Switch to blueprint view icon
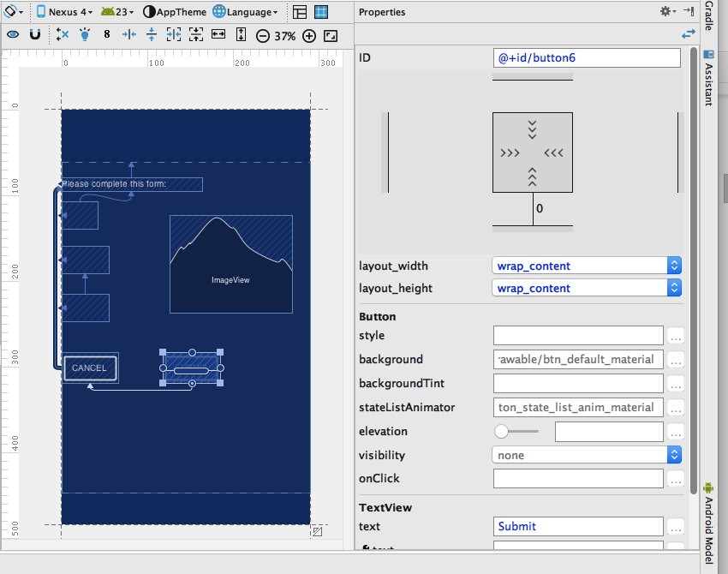The height and width of the screenshot is (574, 728). point(321,12)
